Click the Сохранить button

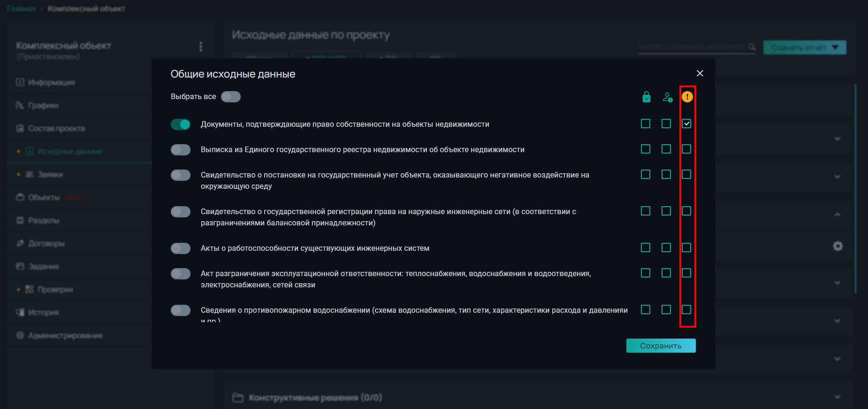(661, 346)
